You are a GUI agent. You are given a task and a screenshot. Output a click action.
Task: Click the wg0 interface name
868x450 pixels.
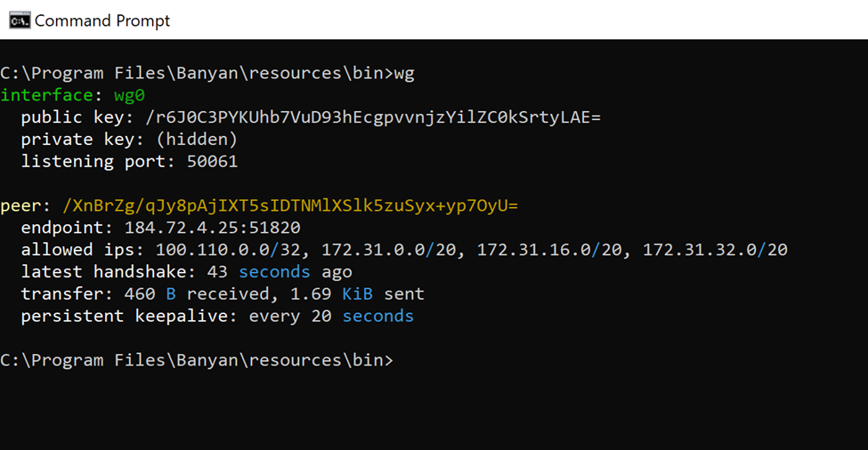[x=129, y=95]
